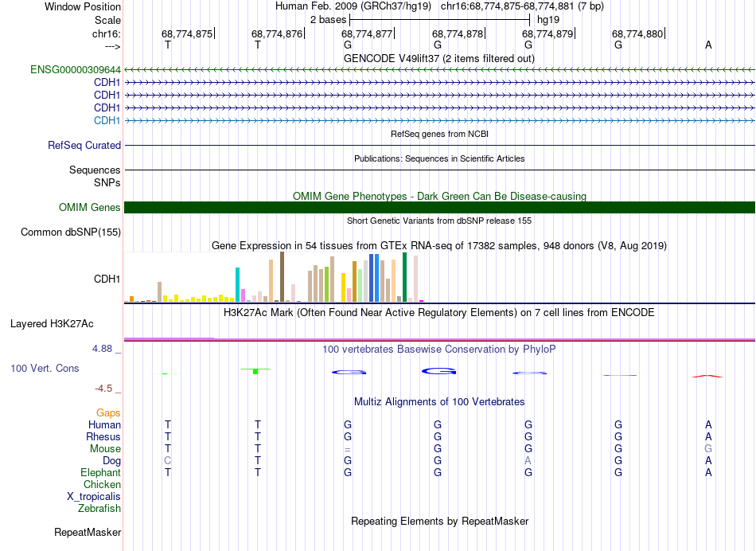756x551 pixels.
Task: Select the Zebrafish species label
Action: click(x=99, y=508)
